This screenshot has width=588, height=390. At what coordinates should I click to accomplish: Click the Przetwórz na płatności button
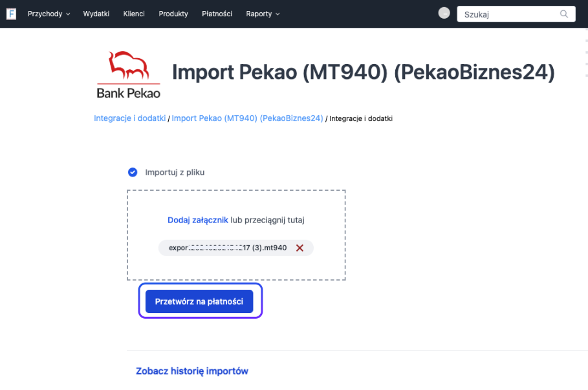(200, 300)
